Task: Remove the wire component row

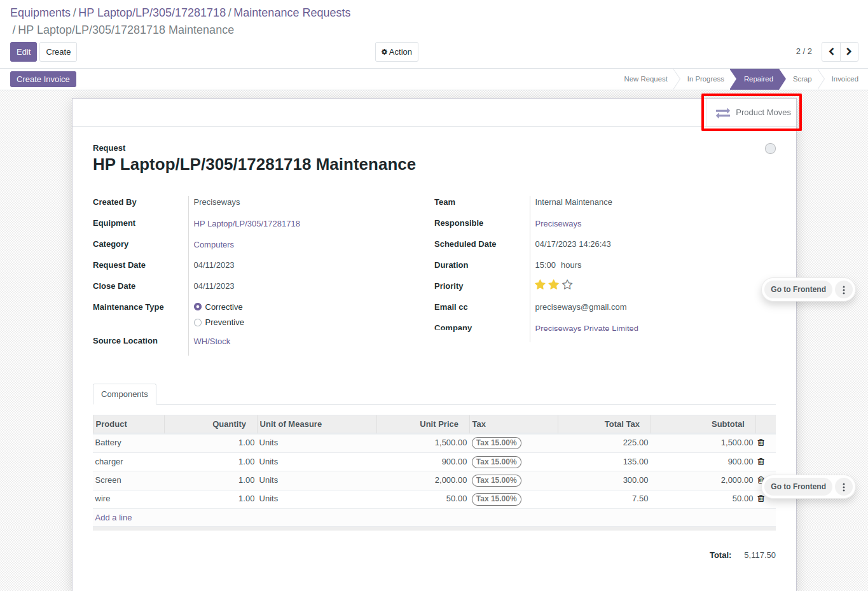Action: (761, 499)
